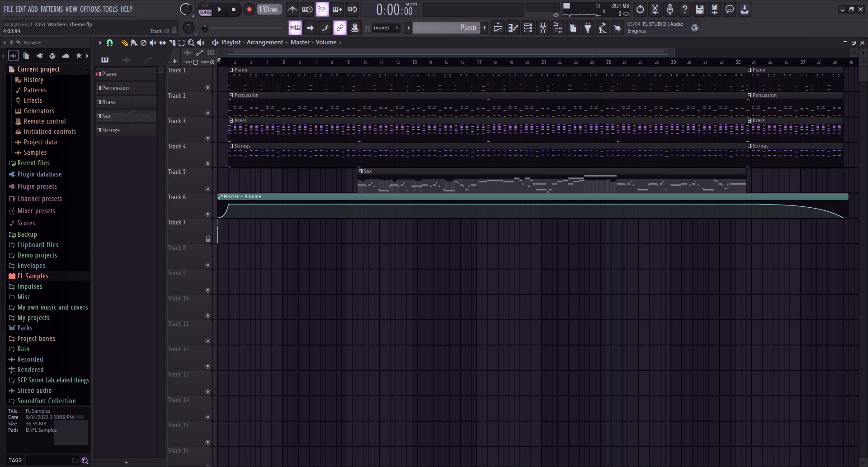Click the undo history rotate icon

tap(640, 9)
